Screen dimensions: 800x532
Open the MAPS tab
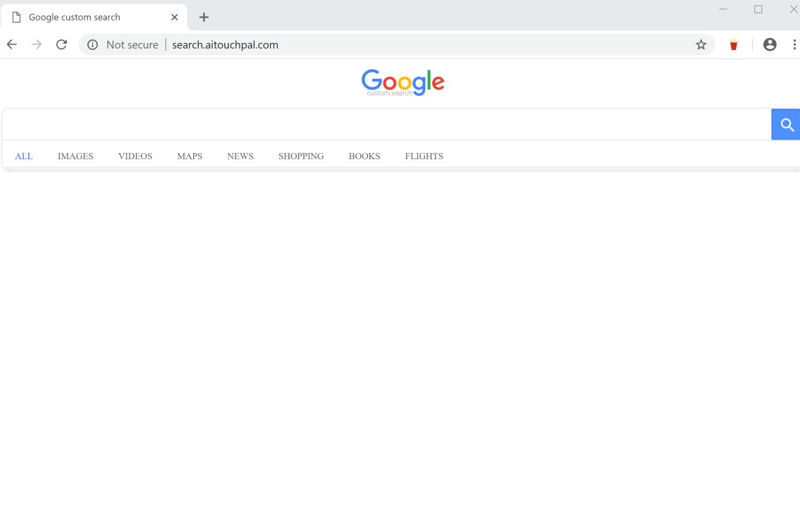click(x=190, y=156)
